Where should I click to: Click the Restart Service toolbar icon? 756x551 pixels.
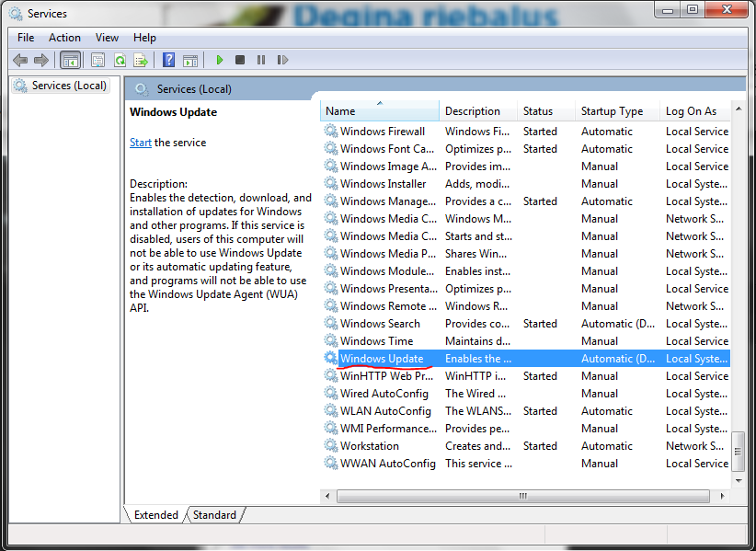[x=282, y=60]
